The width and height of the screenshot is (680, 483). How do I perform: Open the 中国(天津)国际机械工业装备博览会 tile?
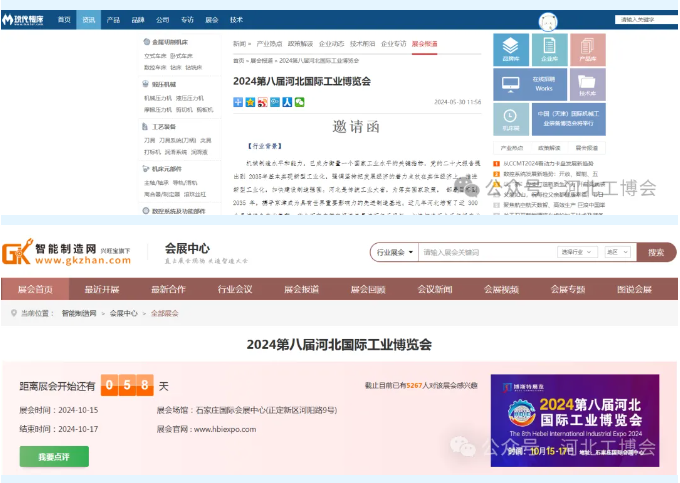[569, 119]
